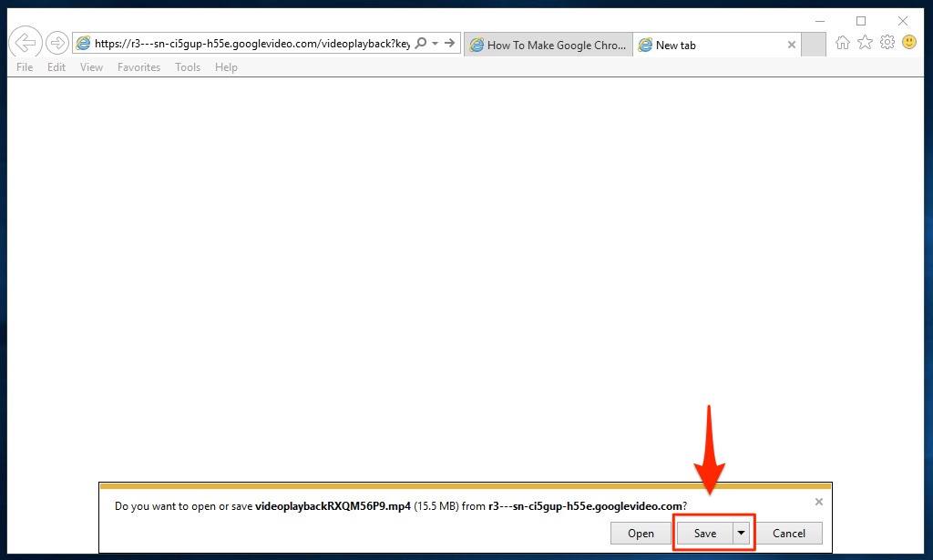Open a blank new tab button
Viewport: 933px width, 560px height.
click(x=814, y=45)
